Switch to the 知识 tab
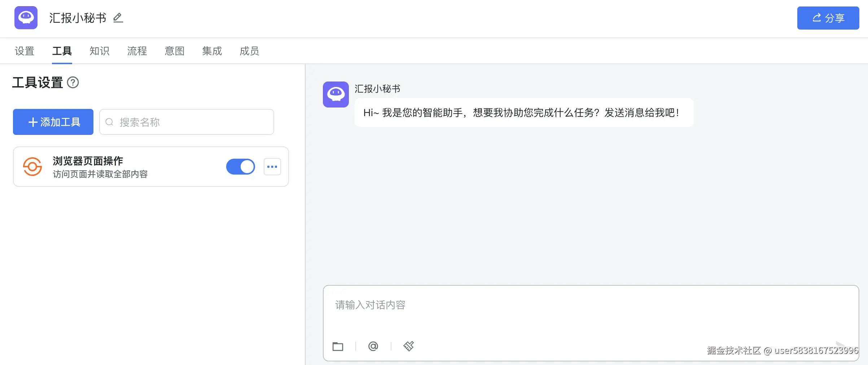The image size is (868, 365). [x=99, y=51]
